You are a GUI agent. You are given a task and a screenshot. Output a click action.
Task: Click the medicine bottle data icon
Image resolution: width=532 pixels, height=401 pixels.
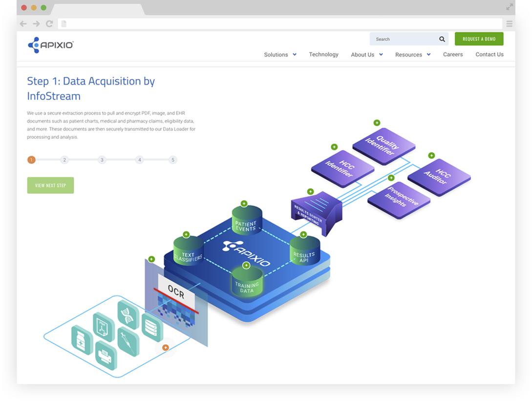[x=82, y=340]
